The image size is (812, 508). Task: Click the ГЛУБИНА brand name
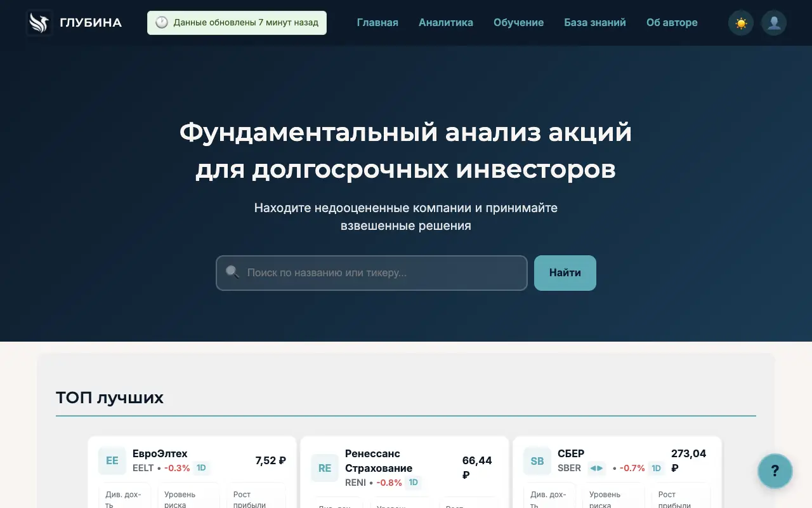(x=91, y=23)
